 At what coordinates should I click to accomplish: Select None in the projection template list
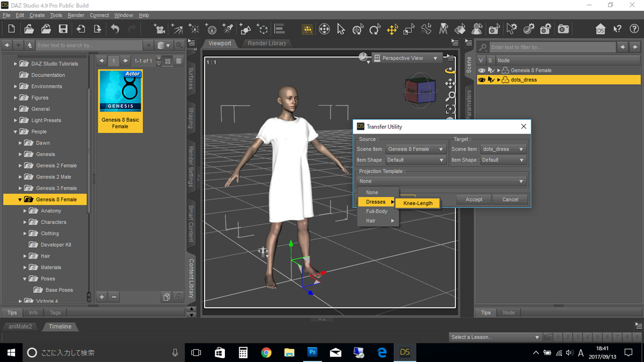point(372,193)
